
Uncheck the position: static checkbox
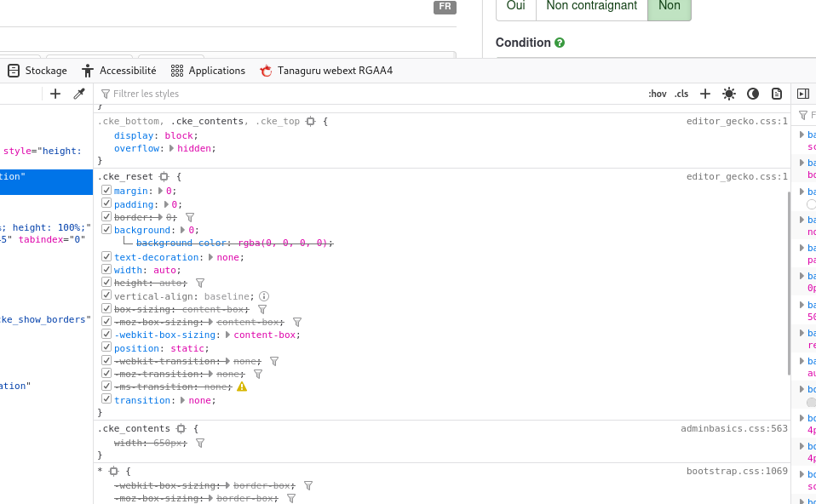[106, 348]
